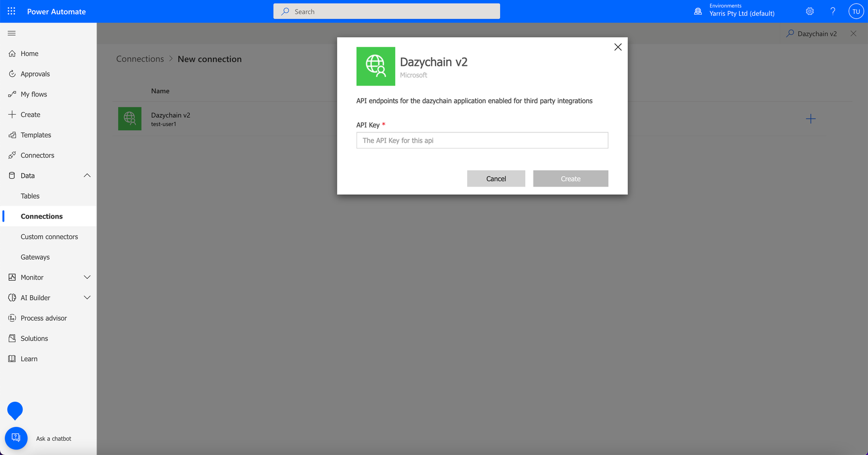Viewport: 868px width, 455px height.
Task: Click the top Search box
Action: pyautogui.click(x=387, y=11)
